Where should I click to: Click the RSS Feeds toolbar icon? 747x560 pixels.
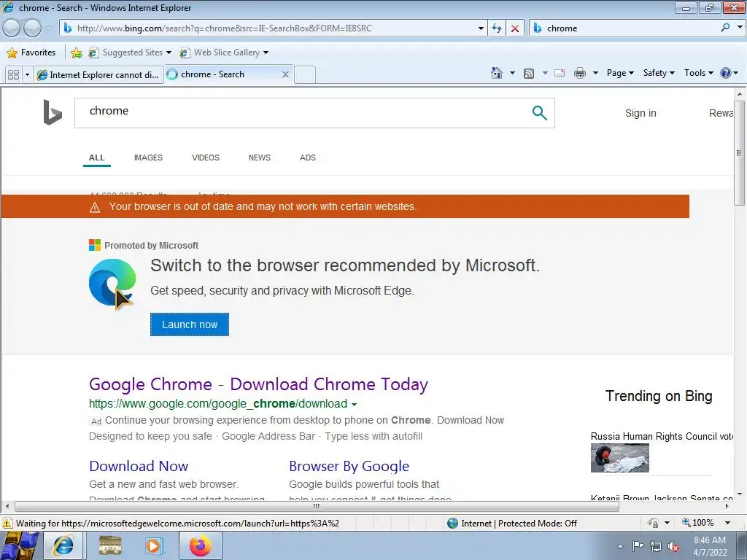coord(529,74)
